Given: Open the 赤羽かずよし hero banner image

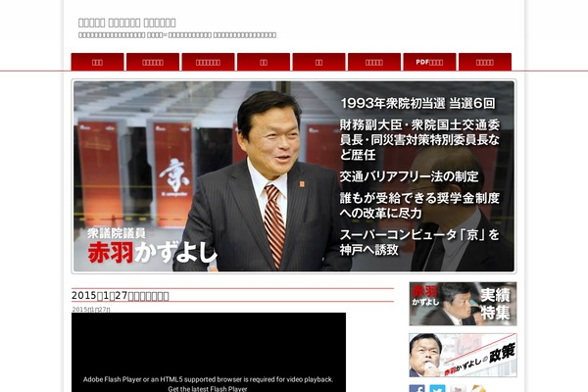Looking at the screenshot, I should (294, 176).
